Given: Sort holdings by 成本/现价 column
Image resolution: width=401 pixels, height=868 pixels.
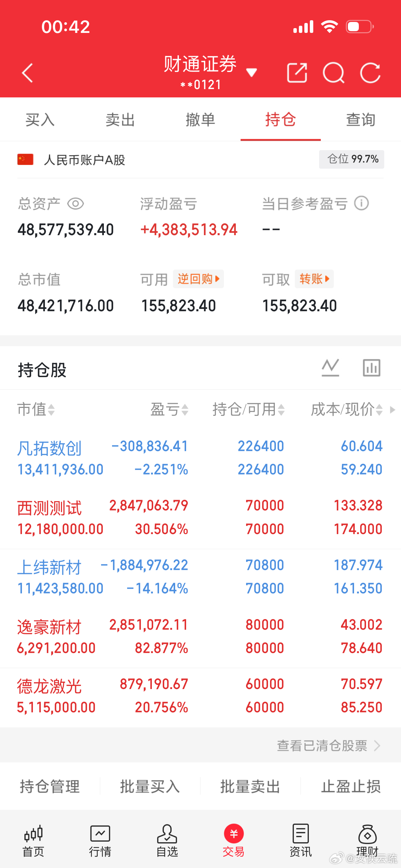Looking at the screenshot, I should click(x=347, y=409).
